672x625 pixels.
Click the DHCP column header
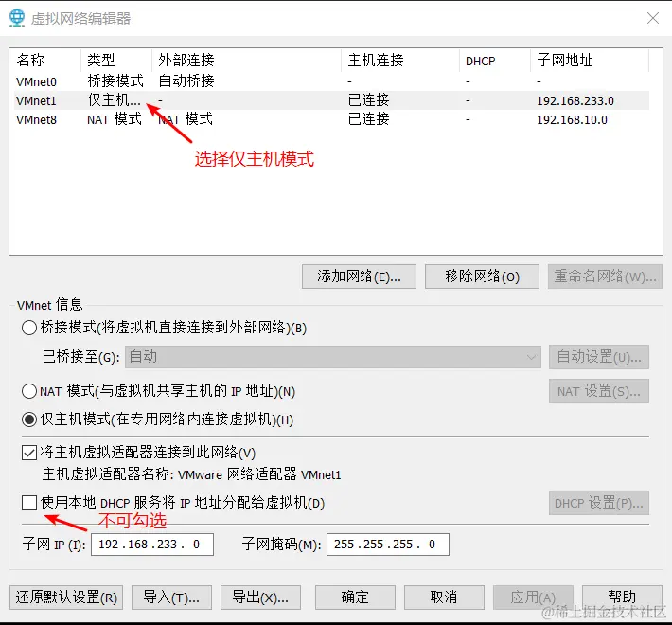pyautogui.click(x=495, y=60)
